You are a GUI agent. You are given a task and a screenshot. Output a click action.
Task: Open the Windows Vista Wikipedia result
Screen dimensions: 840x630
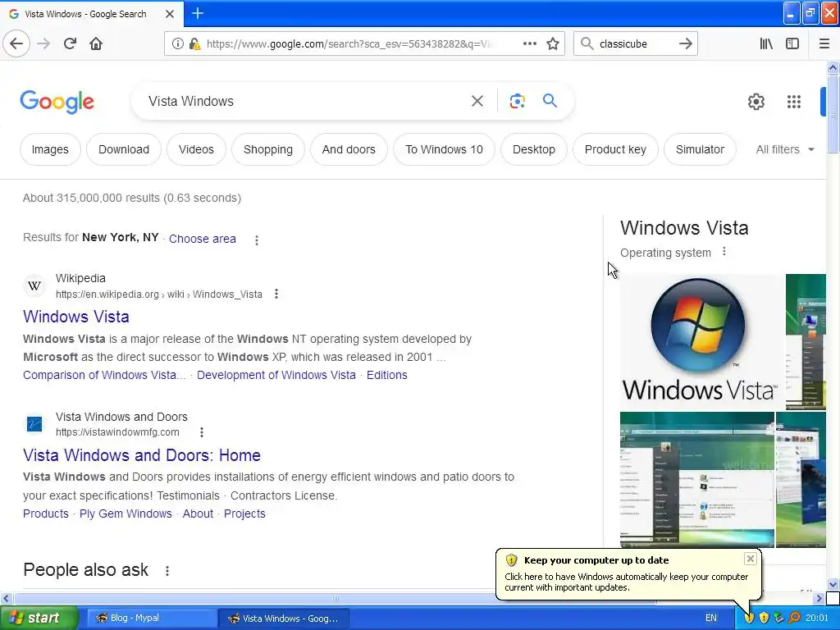coord(76,317)
